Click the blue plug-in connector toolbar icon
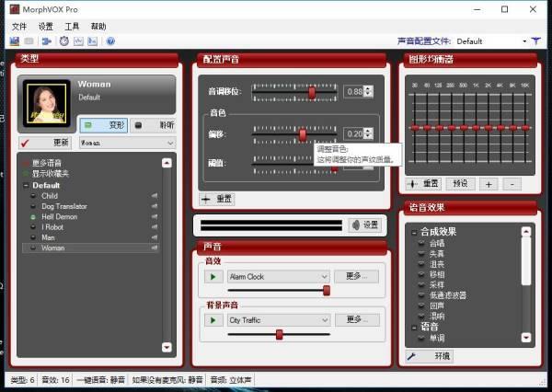The height and width of the screenshot is (392, 552). tap(46, 41)
